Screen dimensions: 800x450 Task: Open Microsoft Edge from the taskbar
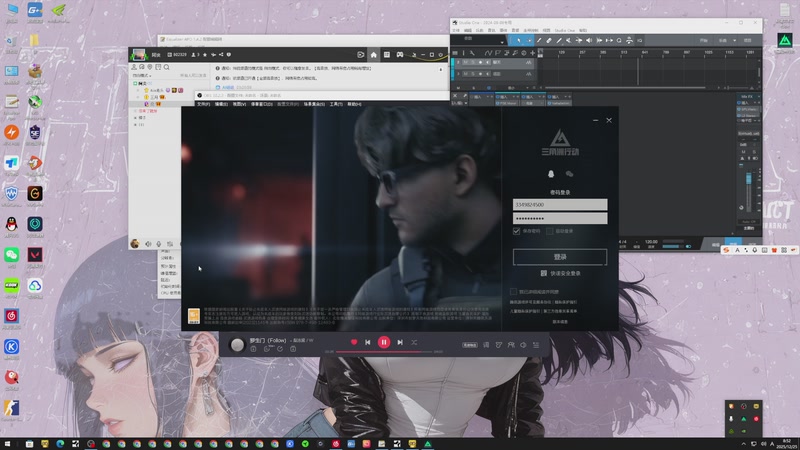tap(60, 444)
